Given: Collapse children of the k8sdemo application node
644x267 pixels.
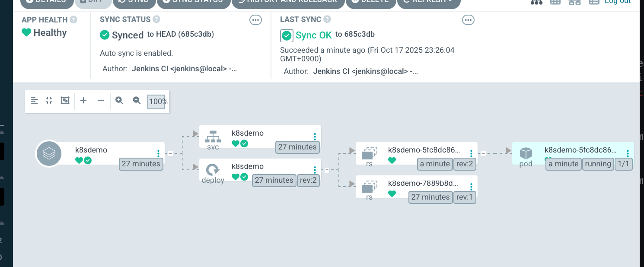Looking at the screenshot, I should (170, 153).
